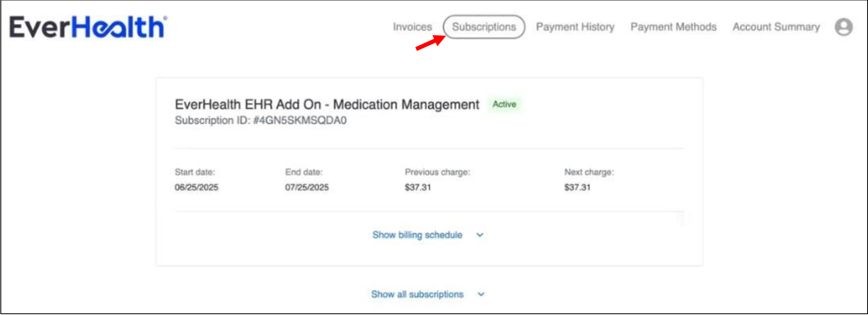This screenshot has width=868, height=315.
Task: Click the EverHealth logo
Action: (x=88, y=27)
